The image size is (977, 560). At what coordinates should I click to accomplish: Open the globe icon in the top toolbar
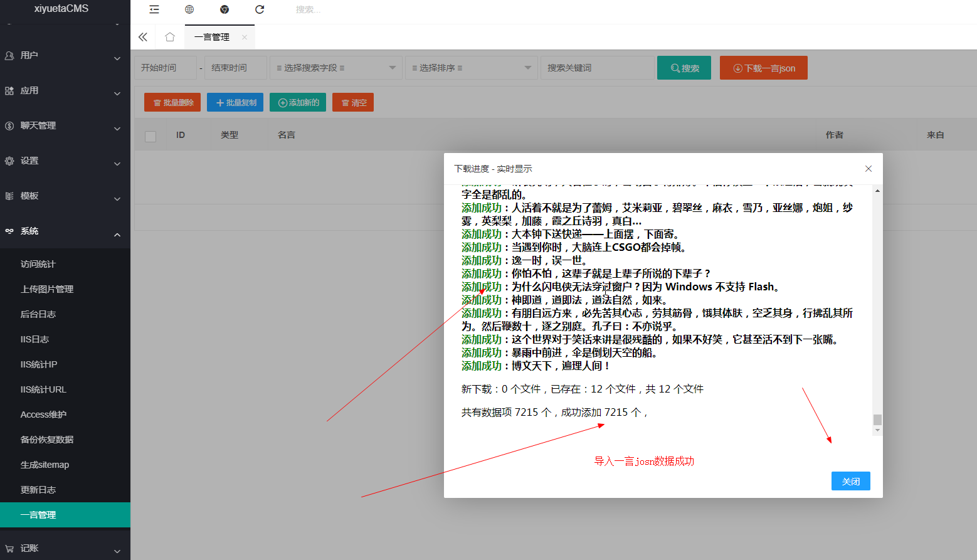[189, 9]
